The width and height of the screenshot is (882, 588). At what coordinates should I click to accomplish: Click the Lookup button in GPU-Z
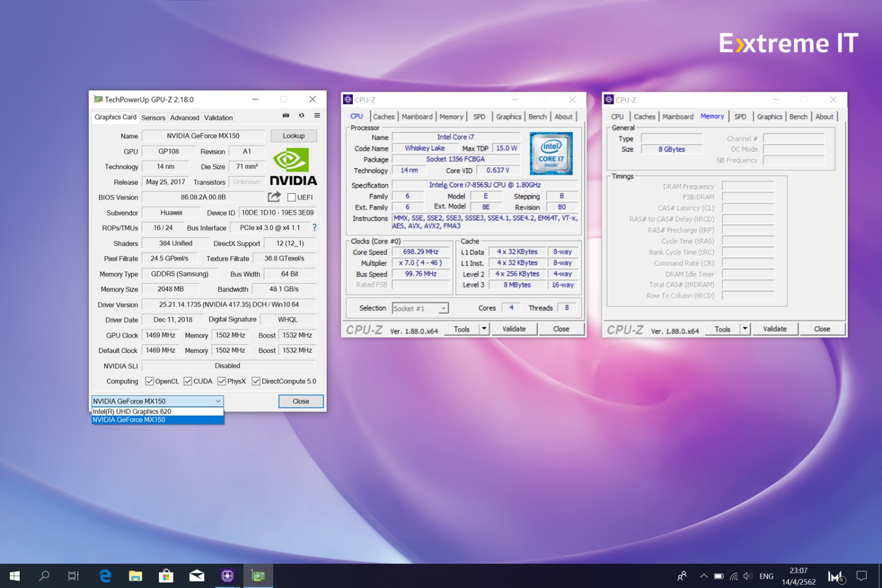point(293,136)
